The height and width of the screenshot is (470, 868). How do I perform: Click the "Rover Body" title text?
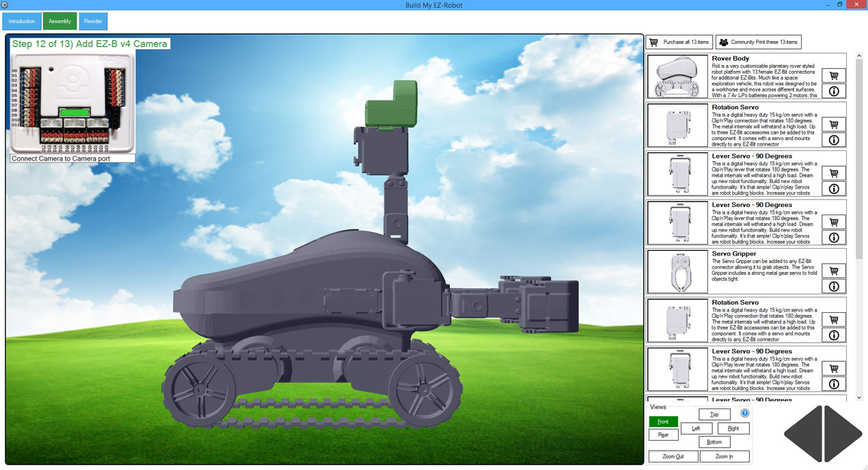tap(731, 59)
